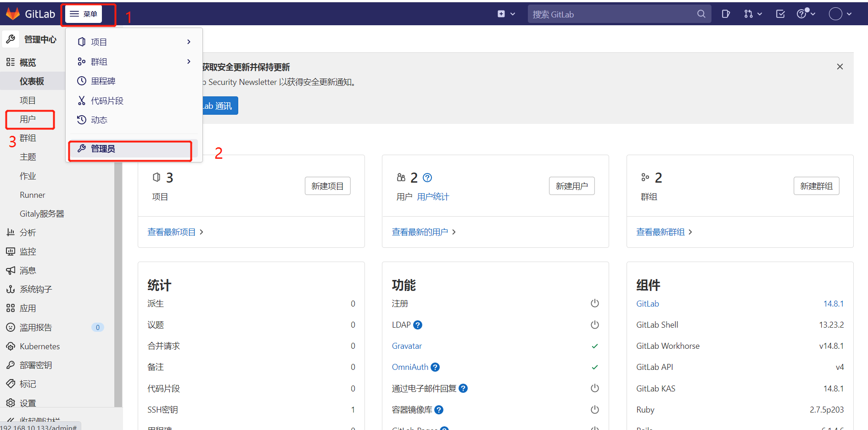The width and height of the screenshot is (868, 430).
Task: Click the 通过电子邮件回复 help icon
Action: pyautogui.click(x=463, y=388)
